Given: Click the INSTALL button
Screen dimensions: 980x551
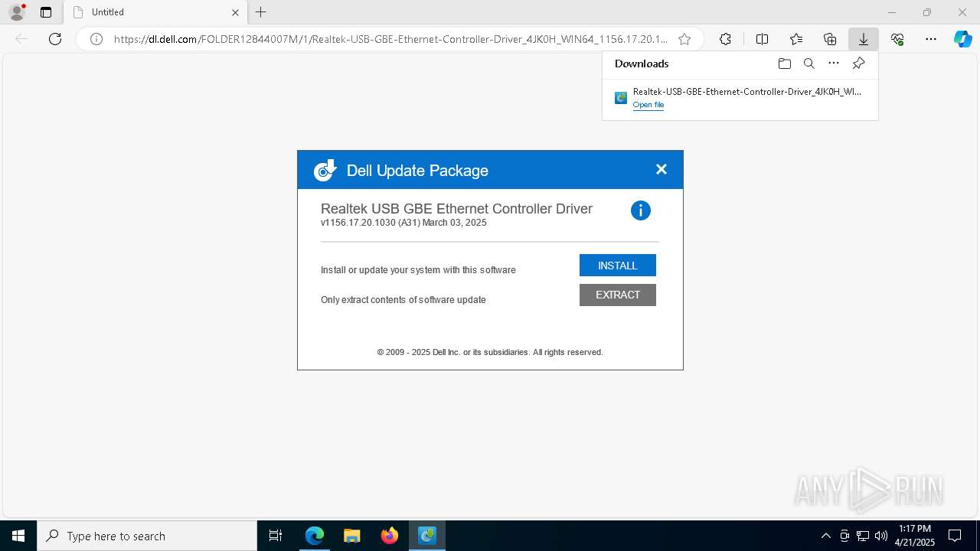Looking at the screenshot, I should pos(617,266).
